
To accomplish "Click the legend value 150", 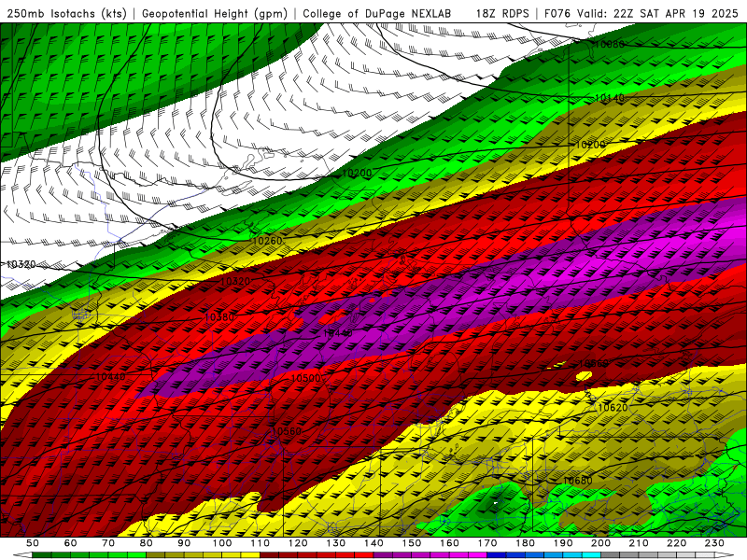I will pyautogui.click(x=412, y=543).
